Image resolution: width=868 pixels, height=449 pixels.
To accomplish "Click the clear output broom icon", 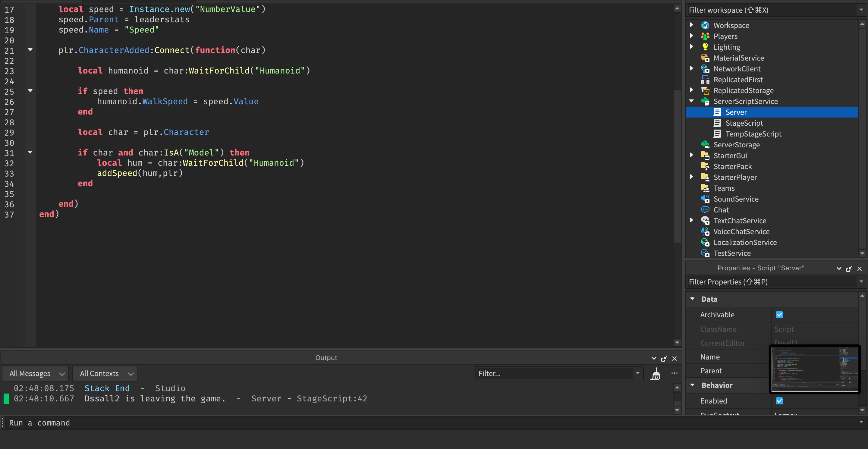I will [655, 374].
